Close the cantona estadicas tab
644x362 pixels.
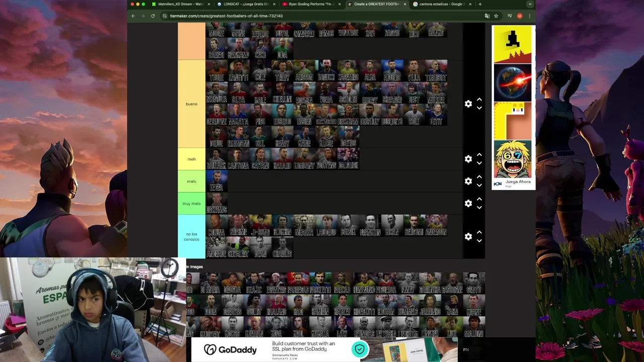pyautogui.click(x=470, y=4)
